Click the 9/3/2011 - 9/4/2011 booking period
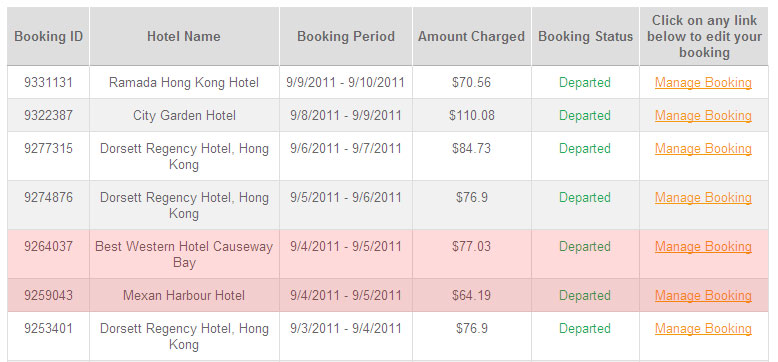Viewport: 778px width, 362px height. tap(346, 328)
